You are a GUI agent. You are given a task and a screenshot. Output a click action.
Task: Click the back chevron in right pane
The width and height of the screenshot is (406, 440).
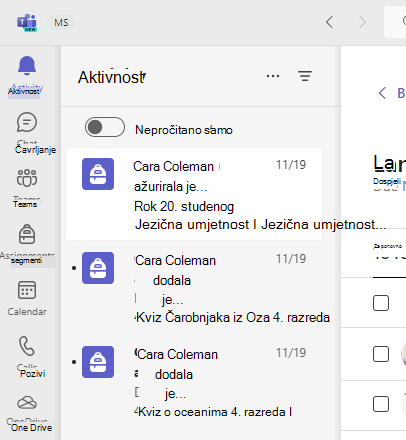[382, 93]
